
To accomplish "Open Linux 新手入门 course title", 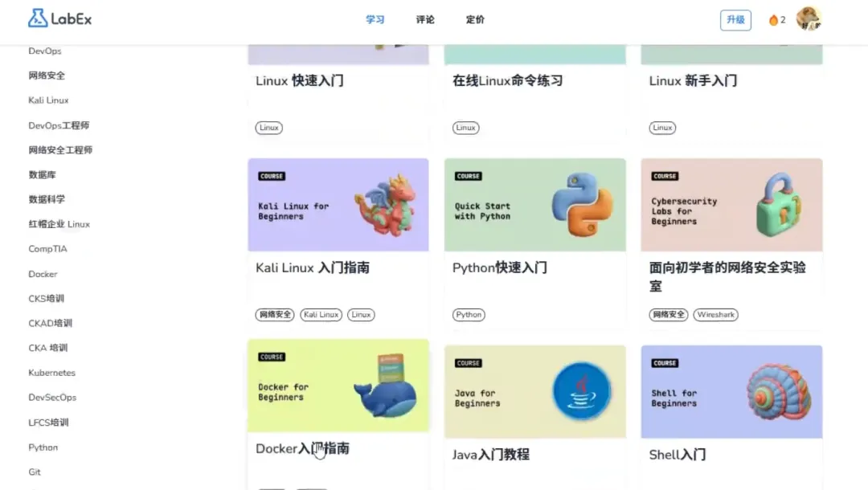I will pyautogui.click(x=693, y=81).
